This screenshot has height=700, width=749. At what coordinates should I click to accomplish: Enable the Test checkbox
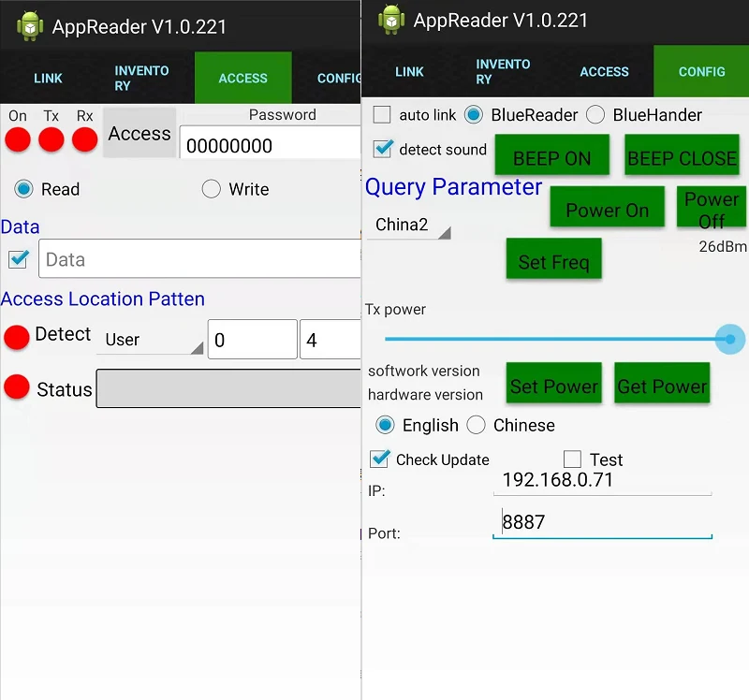tap(572, 459)
